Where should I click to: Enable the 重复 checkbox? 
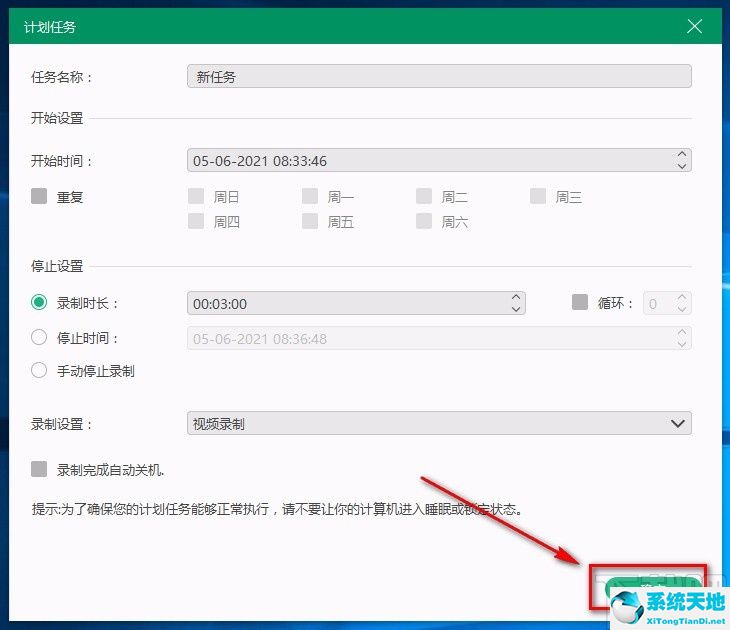pos(39,196)
